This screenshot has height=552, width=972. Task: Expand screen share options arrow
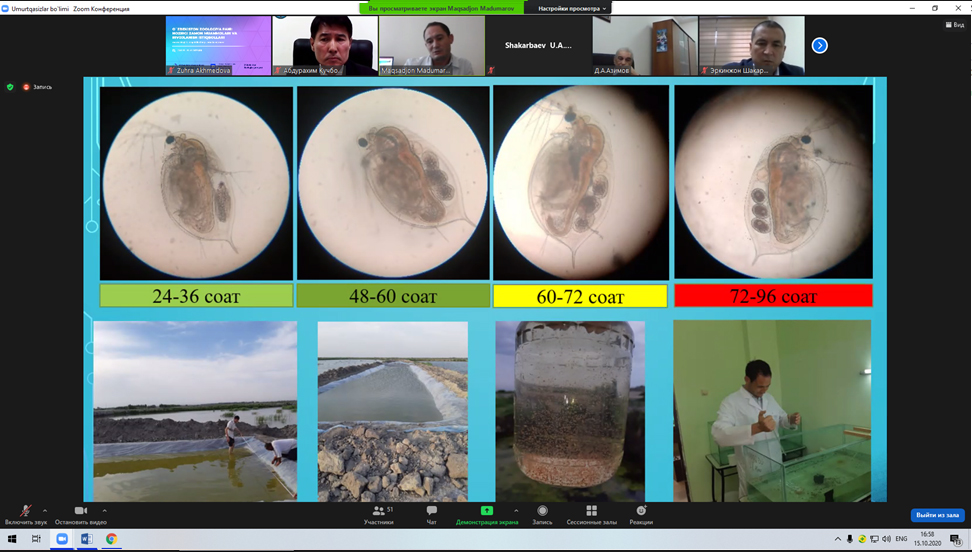click(516, 510)
